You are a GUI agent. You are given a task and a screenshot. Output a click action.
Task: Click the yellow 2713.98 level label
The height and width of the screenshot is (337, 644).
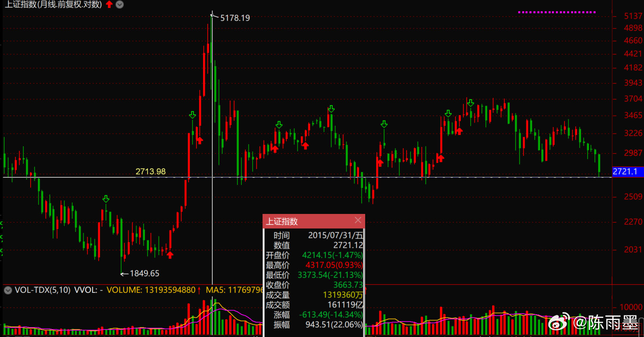click(x=151, y=172)
